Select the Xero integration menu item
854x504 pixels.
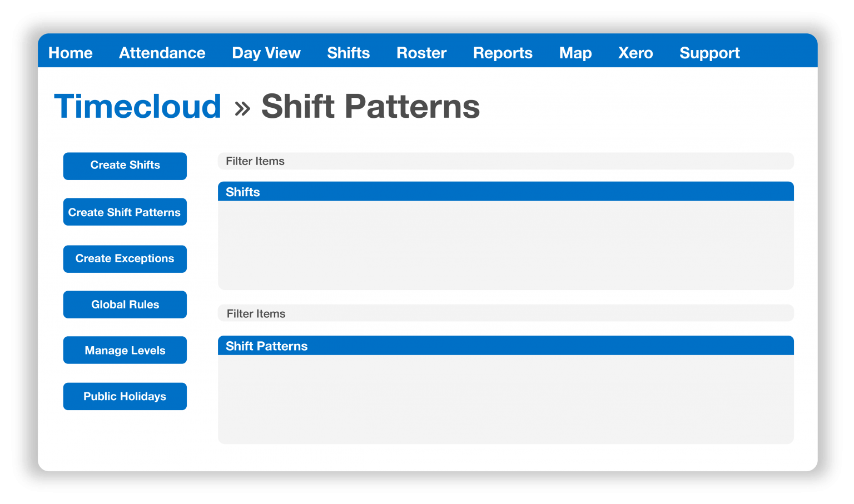(635, 53)
